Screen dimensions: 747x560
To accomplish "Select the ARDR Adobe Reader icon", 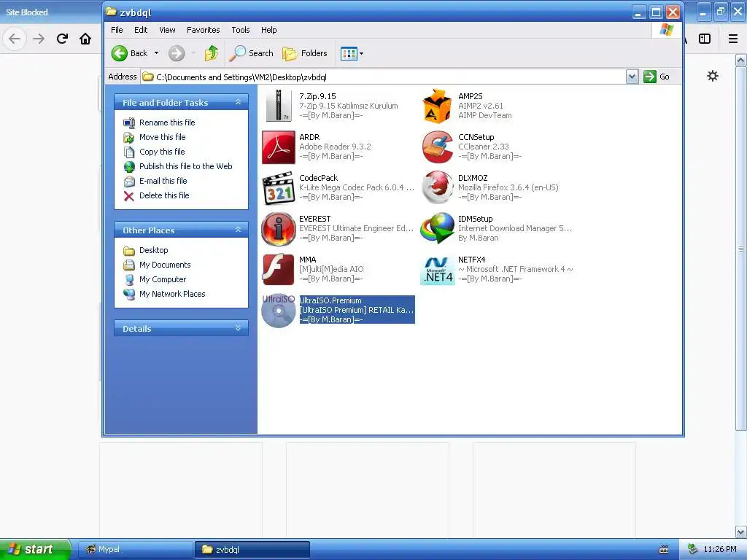I will tap(279, 147).
